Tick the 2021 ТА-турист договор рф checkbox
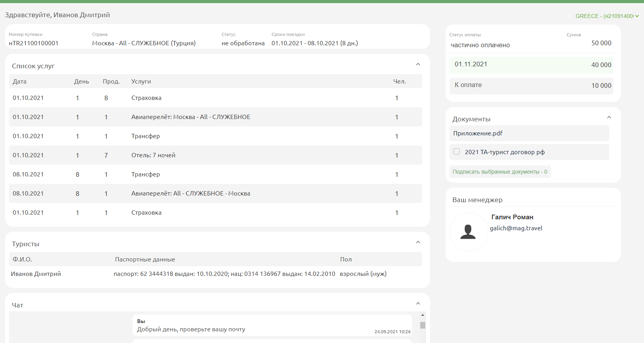The width and height of the screenshot is (644, 343). (456, 151)
